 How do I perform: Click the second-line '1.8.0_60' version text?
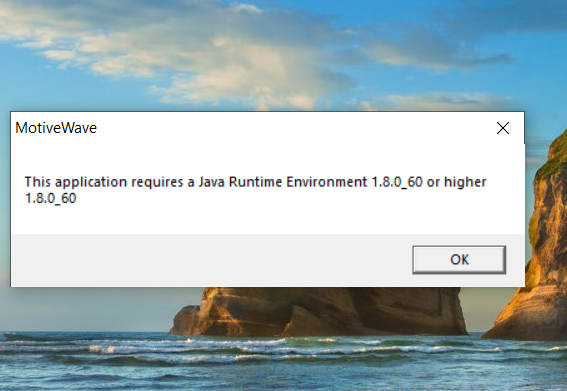[51, 199]
